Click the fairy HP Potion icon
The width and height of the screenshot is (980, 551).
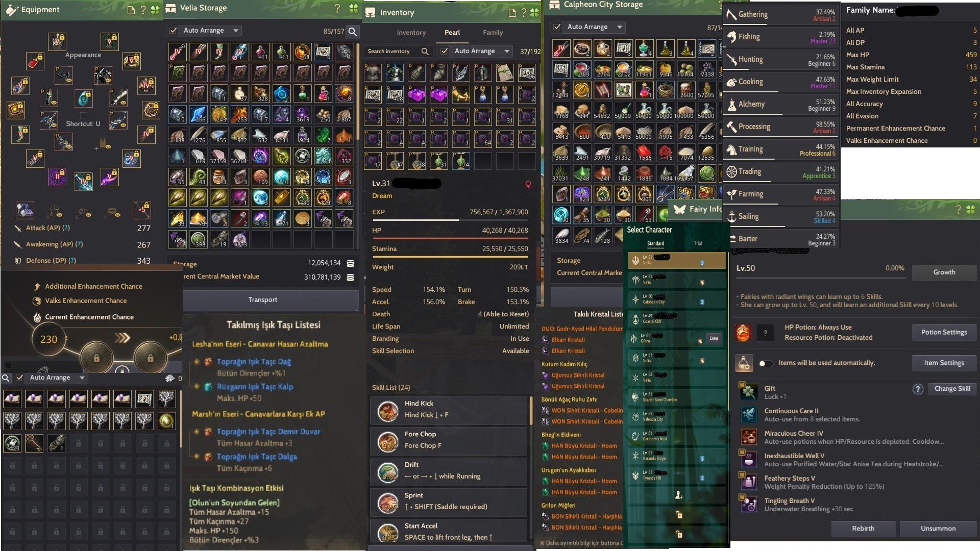pos(743,333)
